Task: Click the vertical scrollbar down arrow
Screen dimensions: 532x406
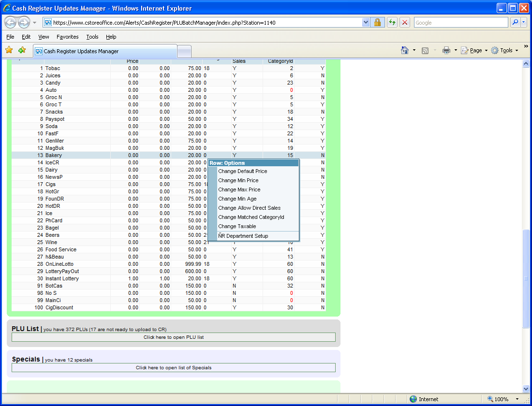Action: pyautogui.click(x=526, y=389)
